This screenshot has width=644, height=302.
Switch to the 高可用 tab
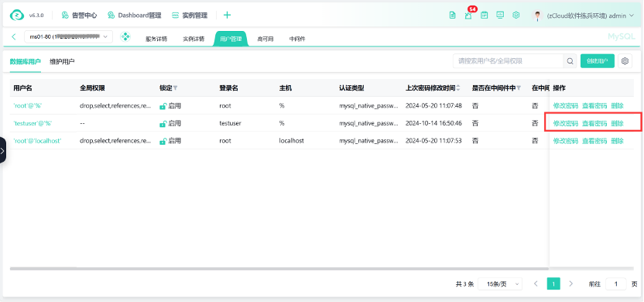coord(265,39)
